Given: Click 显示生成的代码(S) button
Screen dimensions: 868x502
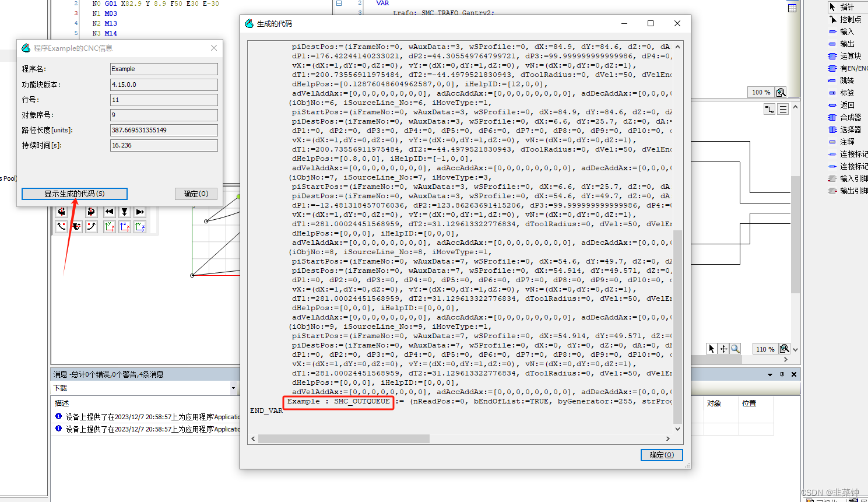Looking at the screenshot, I should 75,194.
